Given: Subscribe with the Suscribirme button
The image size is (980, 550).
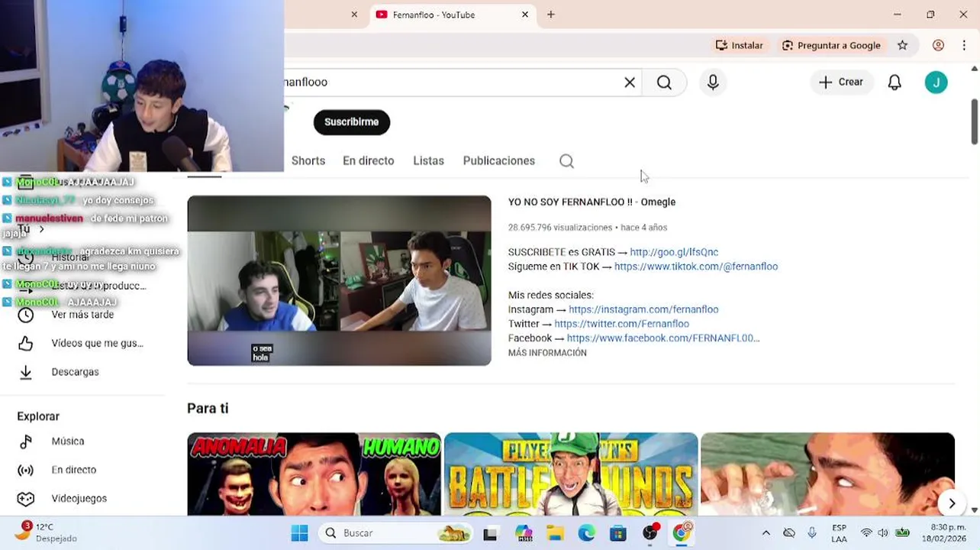Looking at the screenshot, I should click(352, 122).
